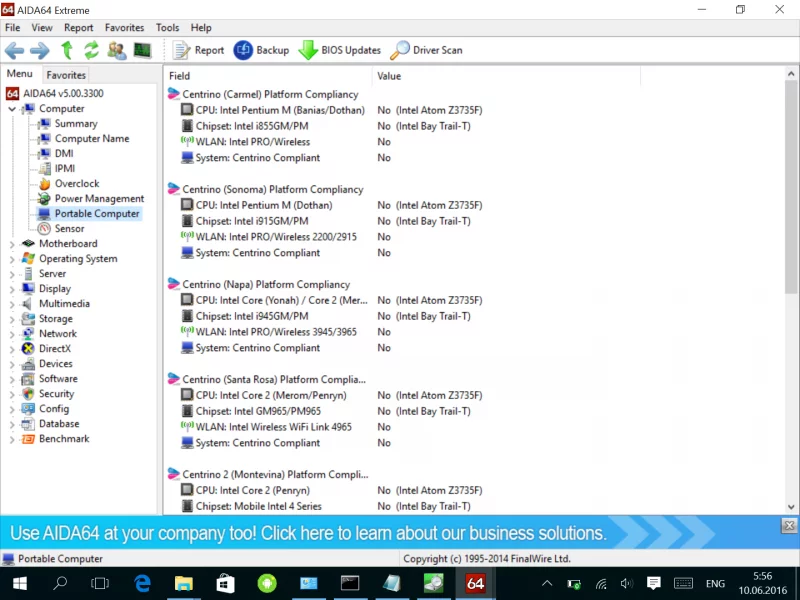Viewport: 800px width, 600px height.
Task: Open the File menu
Action: pyautogui.click(x=12, y=28)
